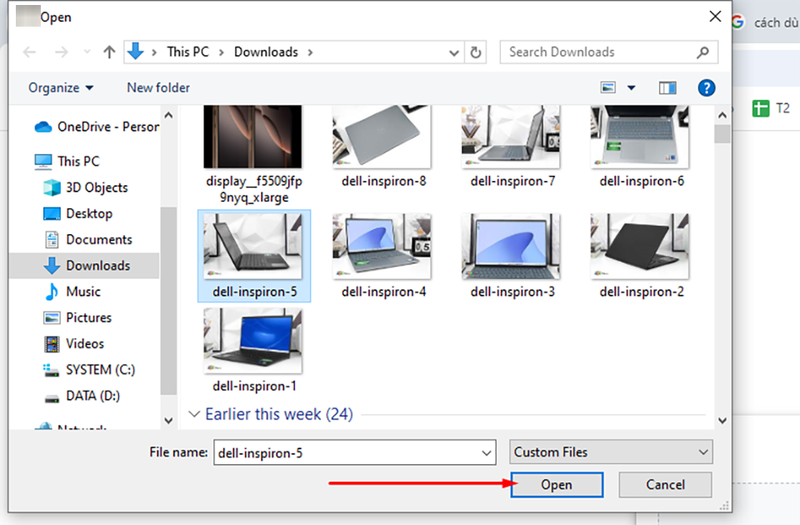Select the dell-inspiron-7 image
800x525 pixels.
click(x=511, y=138)
